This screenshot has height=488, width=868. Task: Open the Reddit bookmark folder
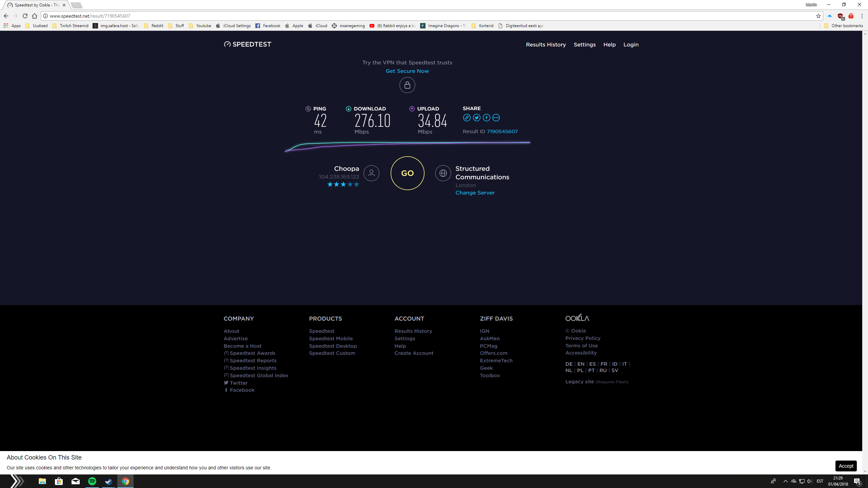[154, 26]
